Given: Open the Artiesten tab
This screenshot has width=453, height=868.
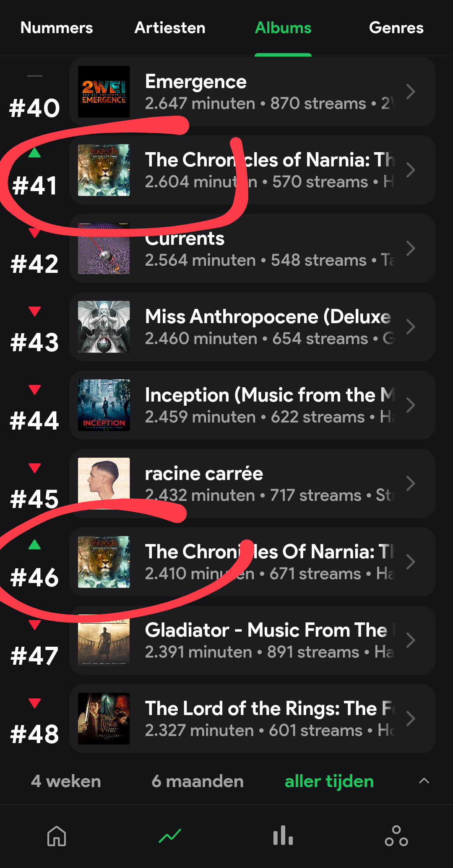Looking at the screenshot, I should pos(170,28).
